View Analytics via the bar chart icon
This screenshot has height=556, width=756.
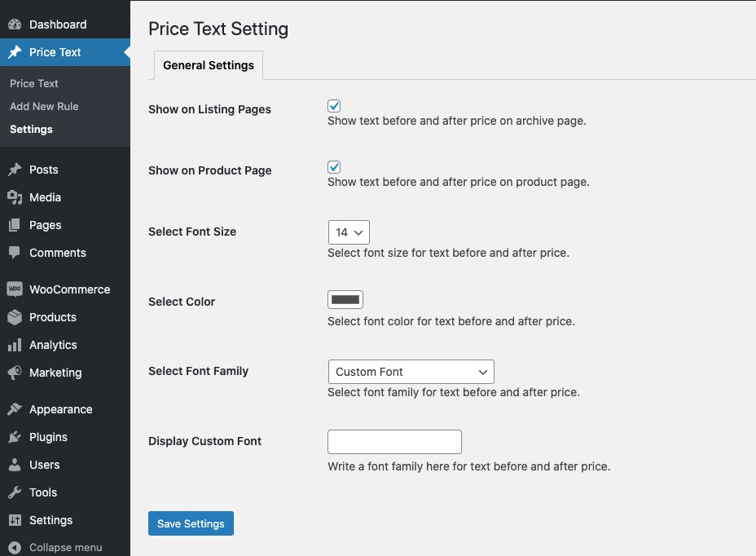coord(17,345)
